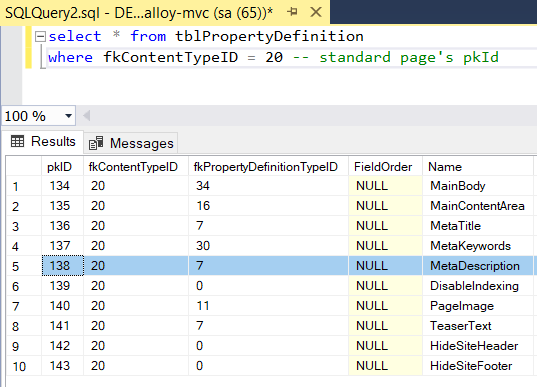Click the pkID cell with value 138
Image resolution: width=537 pixels, height=387 pixels.
(x=63, y=266)
